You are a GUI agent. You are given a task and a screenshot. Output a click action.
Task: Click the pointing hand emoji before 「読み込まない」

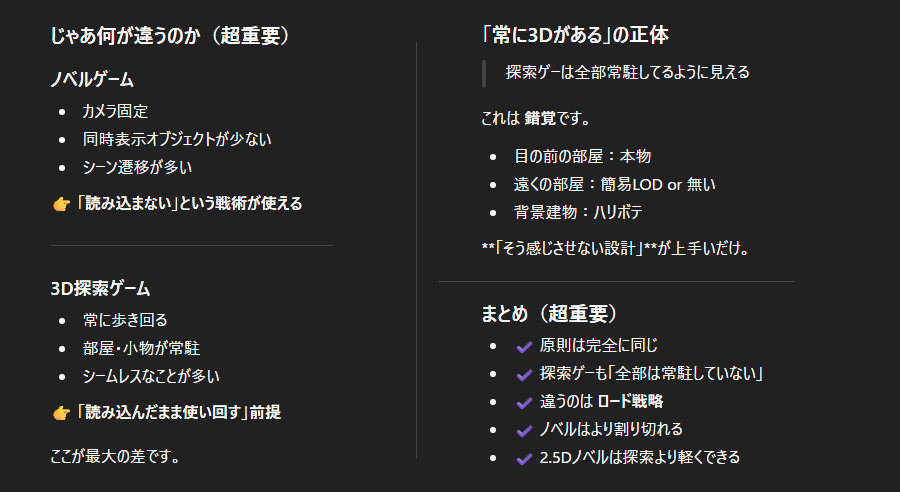click(x=60, y=204)
